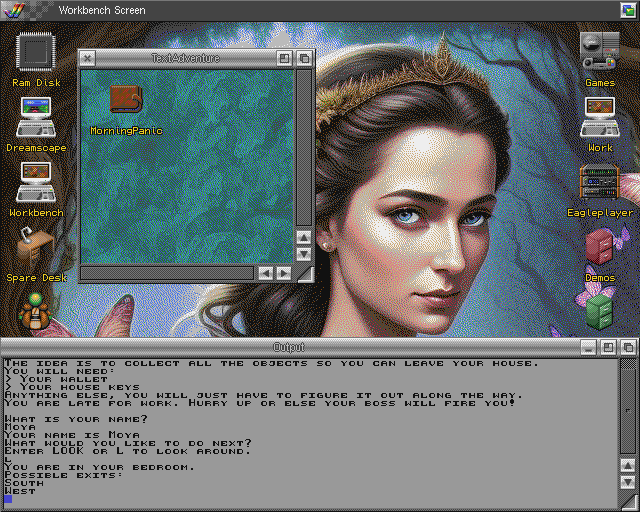Click TextAdventure scroll left arrow
640x512 pixels.
[x=266, y=273]
